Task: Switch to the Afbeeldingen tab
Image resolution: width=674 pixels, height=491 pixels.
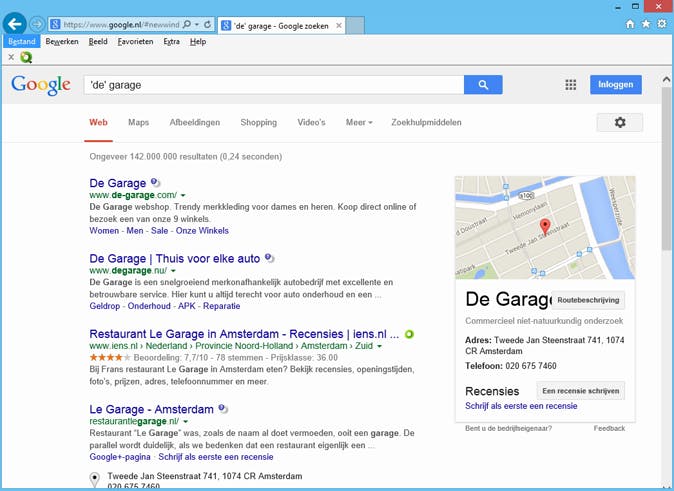Action: click(x=195, y=123)
